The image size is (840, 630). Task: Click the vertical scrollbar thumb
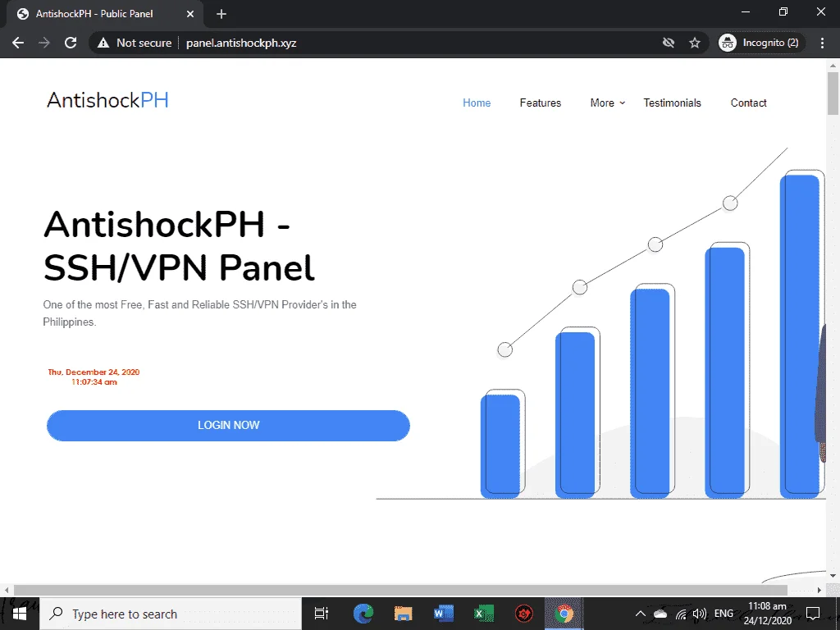click(x=833, y=94)
